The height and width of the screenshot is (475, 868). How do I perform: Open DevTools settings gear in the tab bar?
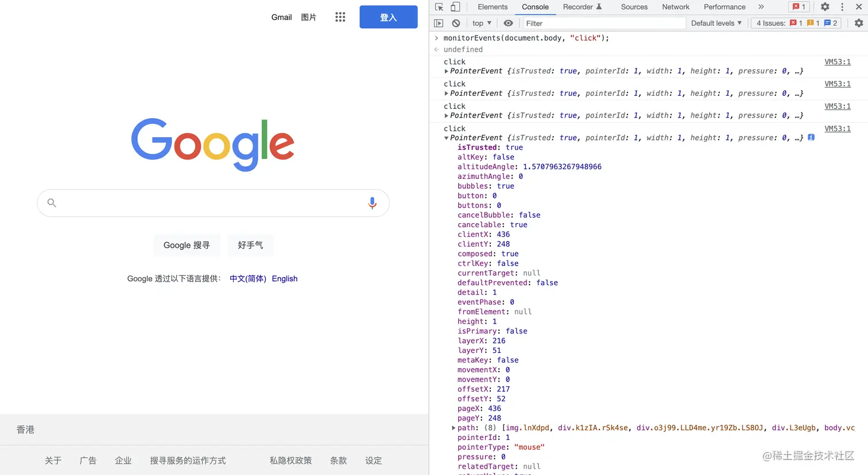click(x=825, y=7)
